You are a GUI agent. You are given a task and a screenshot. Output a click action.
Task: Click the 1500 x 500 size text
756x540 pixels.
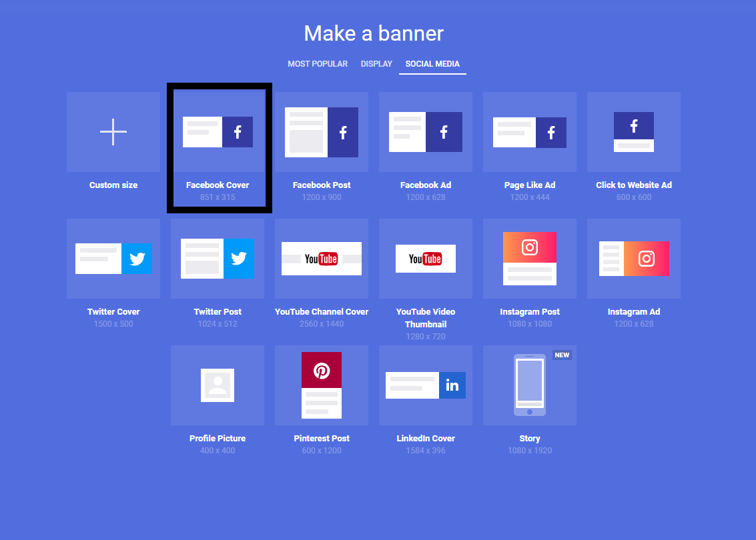[113, 324]
